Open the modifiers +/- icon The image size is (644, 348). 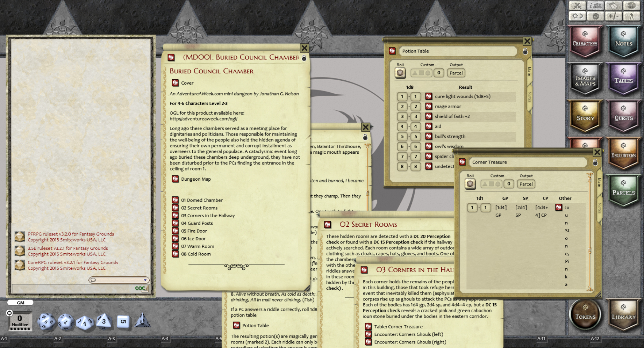614,16
